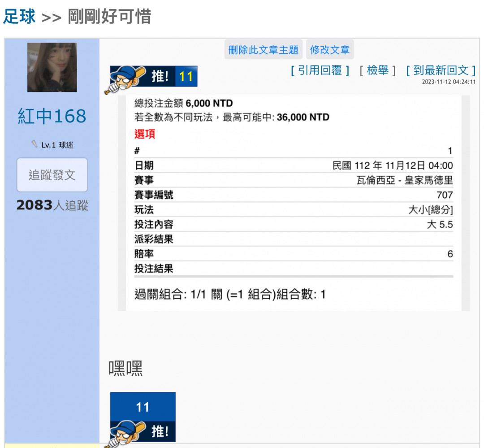The height and width of the screenshot is (448, 484).
Task: Click the 引用回覆 link
Action: click(x=320, y=70)
